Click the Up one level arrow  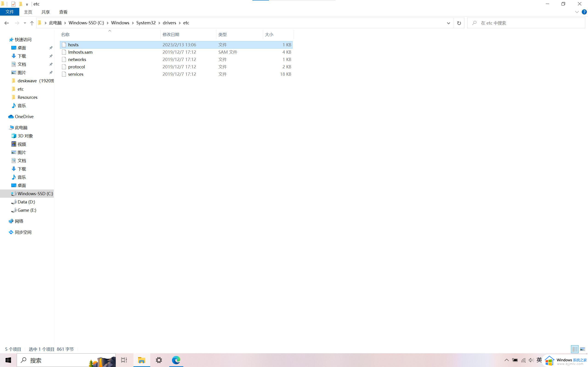pos(32,23)
